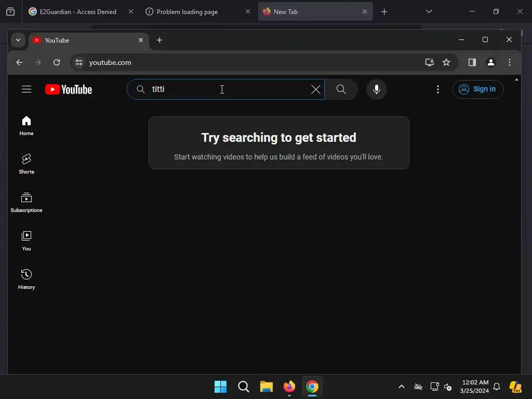Close the E2Guardian tab in Firefox
Image resolution: width=532 pixels, height=399 pixels.
click(x=131, y=11)
